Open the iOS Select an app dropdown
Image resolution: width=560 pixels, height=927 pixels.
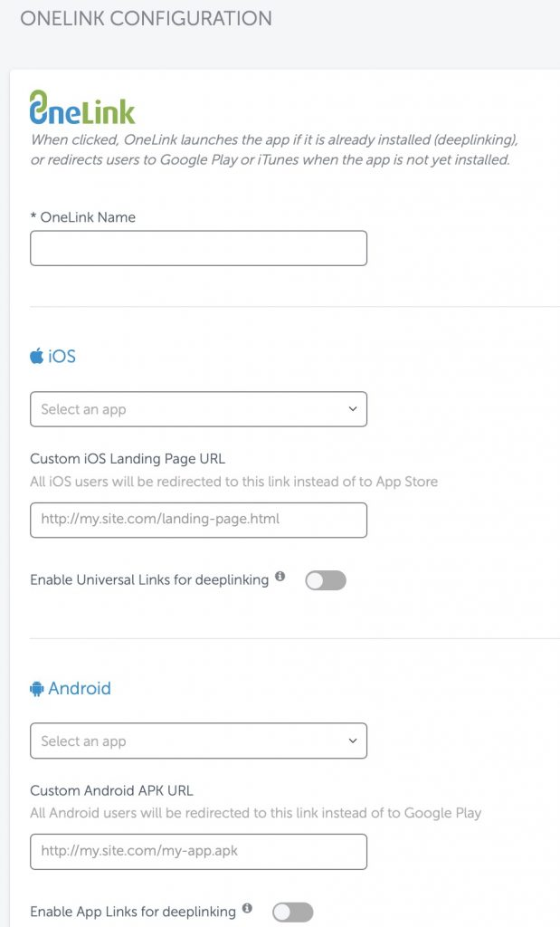[198, 409]
